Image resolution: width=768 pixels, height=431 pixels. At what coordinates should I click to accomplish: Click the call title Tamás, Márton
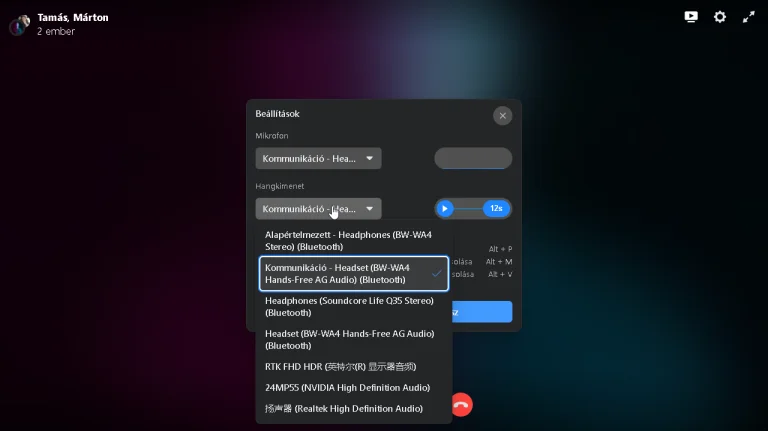[73, 18]
